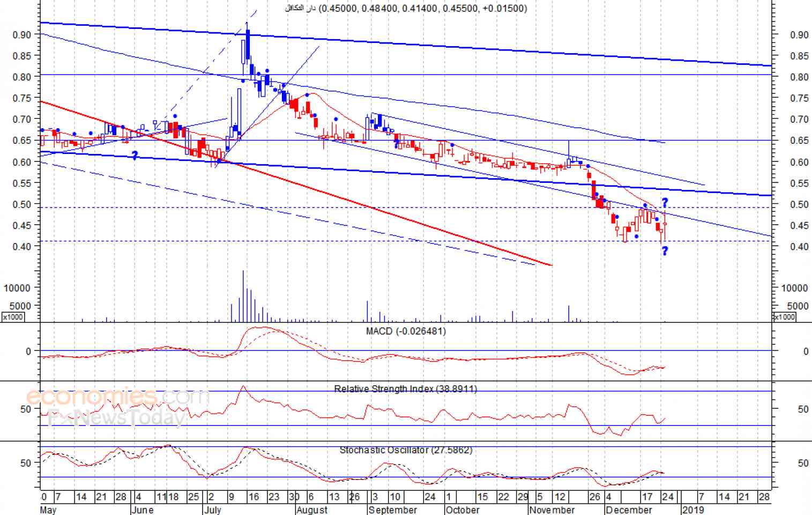Screen dimensions: 812x515
Task: Click the 0.80 price label on left axis
Action: [x=22, y=77]
